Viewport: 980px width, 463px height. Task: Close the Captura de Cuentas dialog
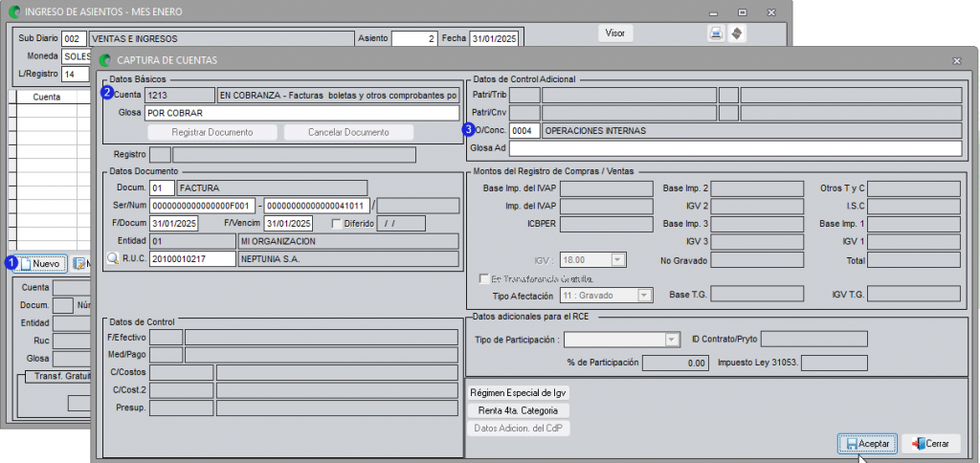point(956,60)
